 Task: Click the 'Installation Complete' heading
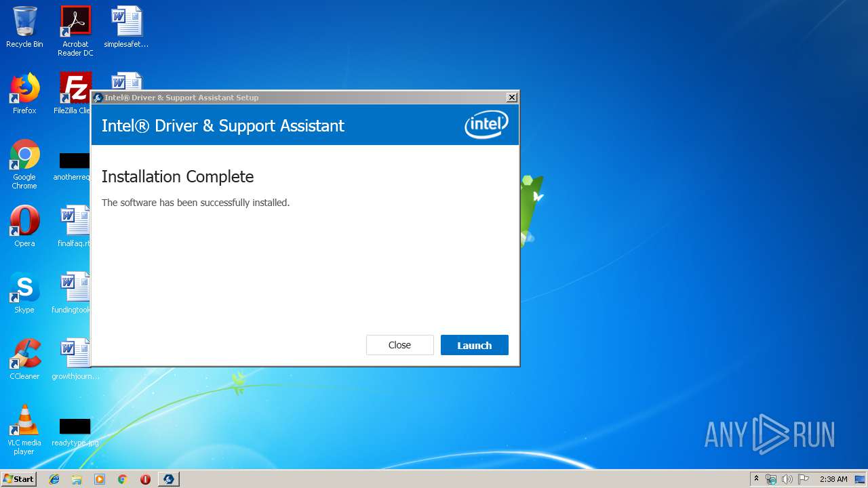pyautogui.click(x=178, y=177)
